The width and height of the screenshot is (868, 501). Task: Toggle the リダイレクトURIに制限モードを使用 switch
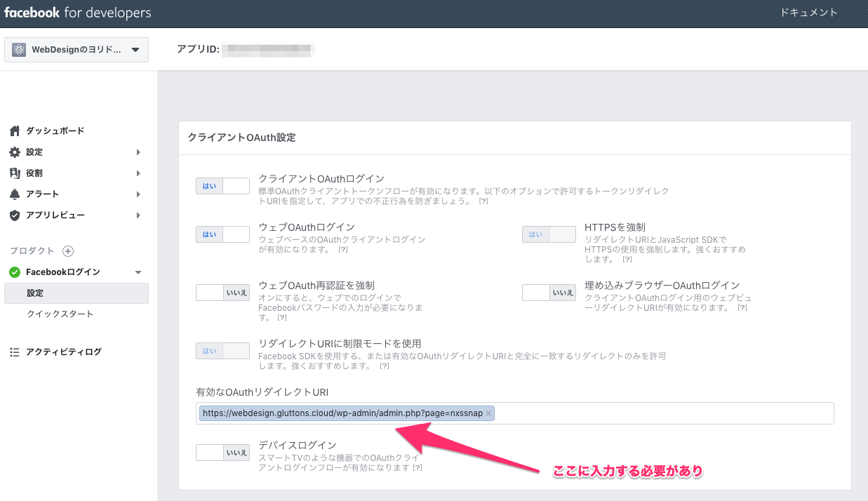pyautogui.click(x=222, y=351)
